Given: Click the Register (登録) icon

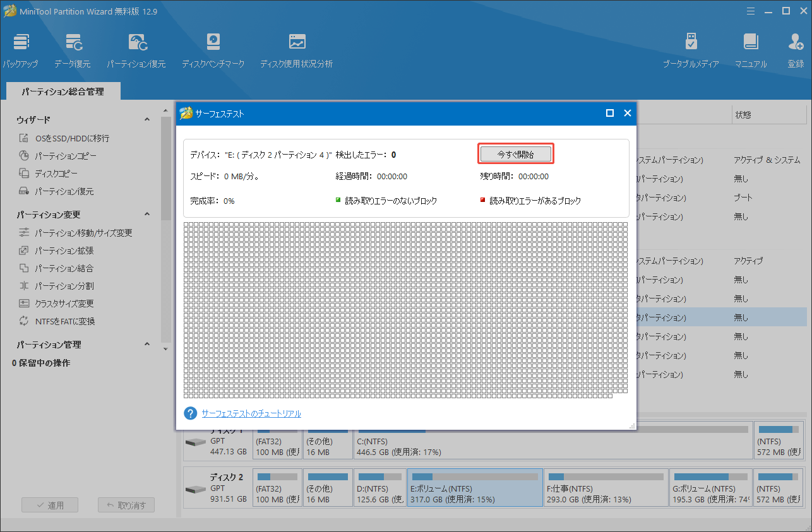Looking at the screenshot, I should click(x=796, y=43).
